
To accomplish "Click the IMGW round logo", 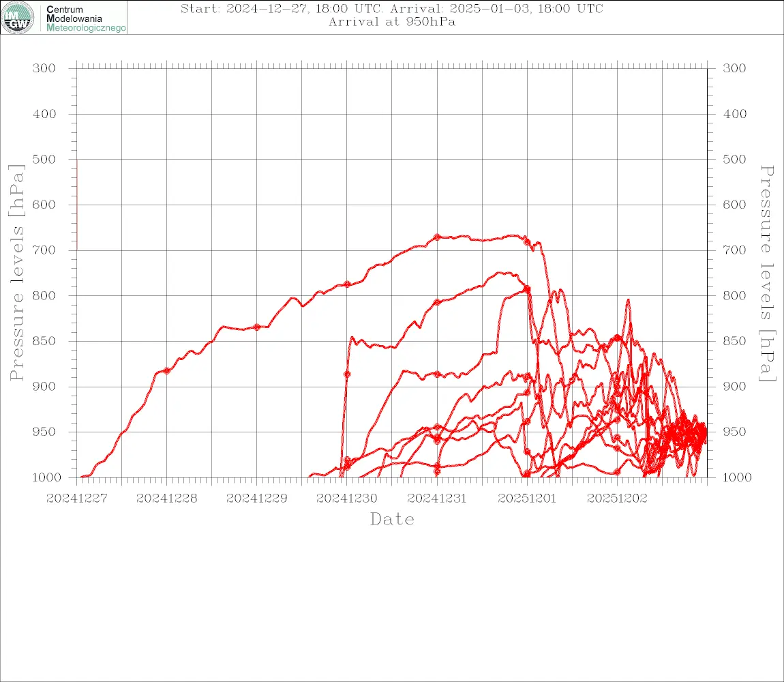I will tap(18, 18).
